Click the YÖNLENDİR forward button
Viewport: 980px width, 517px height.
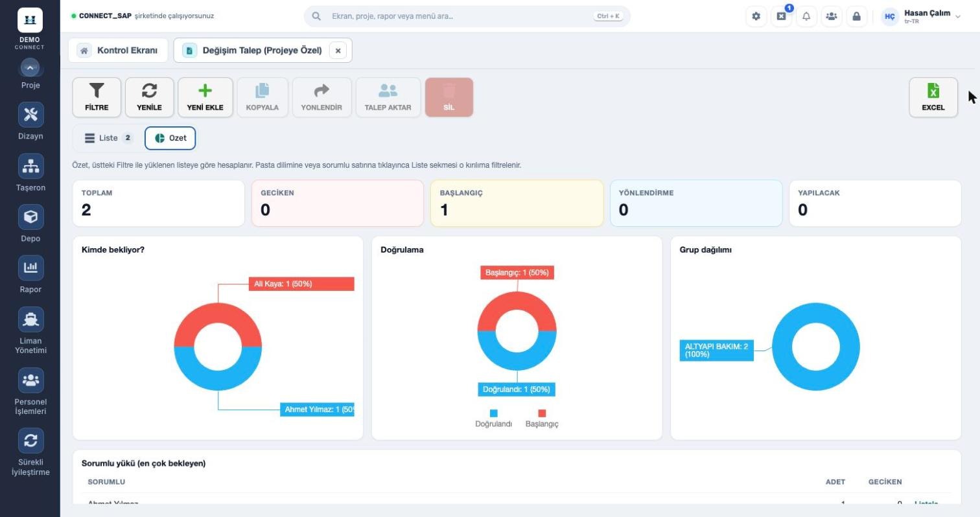[321, 98]
